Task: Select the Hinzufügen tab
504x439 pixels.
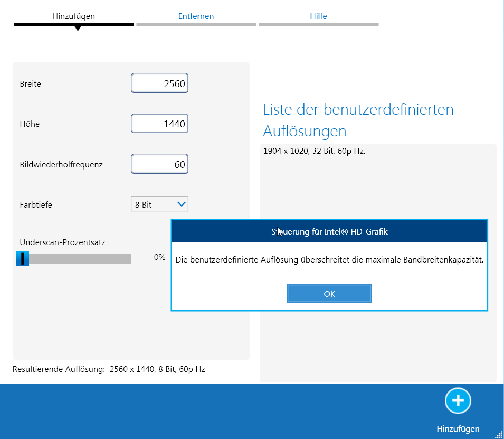Action: pos(73,16)
